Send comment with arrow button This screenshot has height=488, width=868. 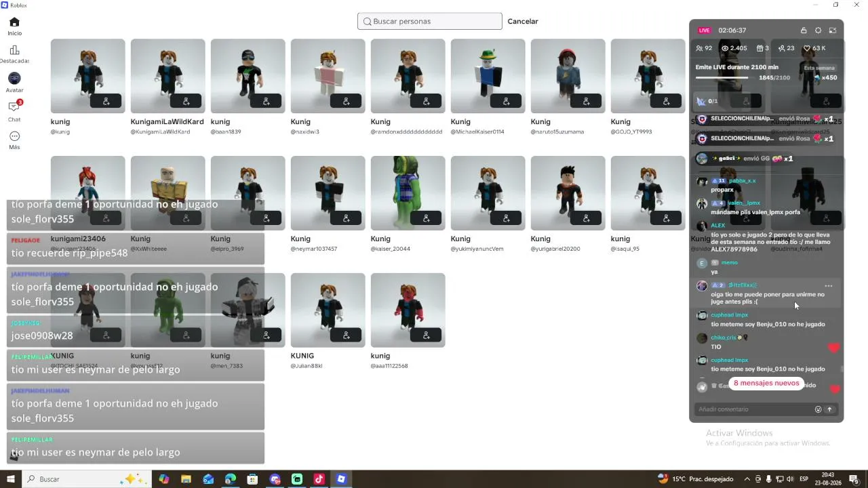click(829, 409)
